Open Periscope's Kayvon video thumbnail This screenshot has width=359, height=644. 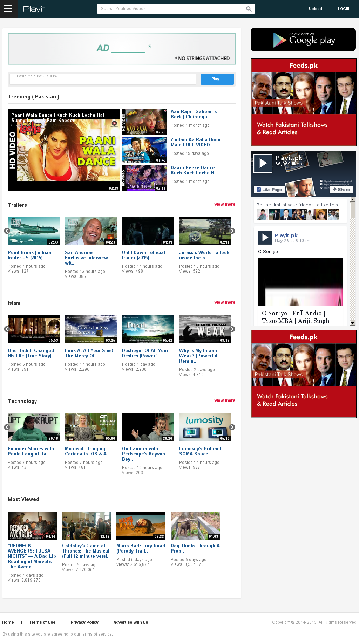(x=148, y=427)
